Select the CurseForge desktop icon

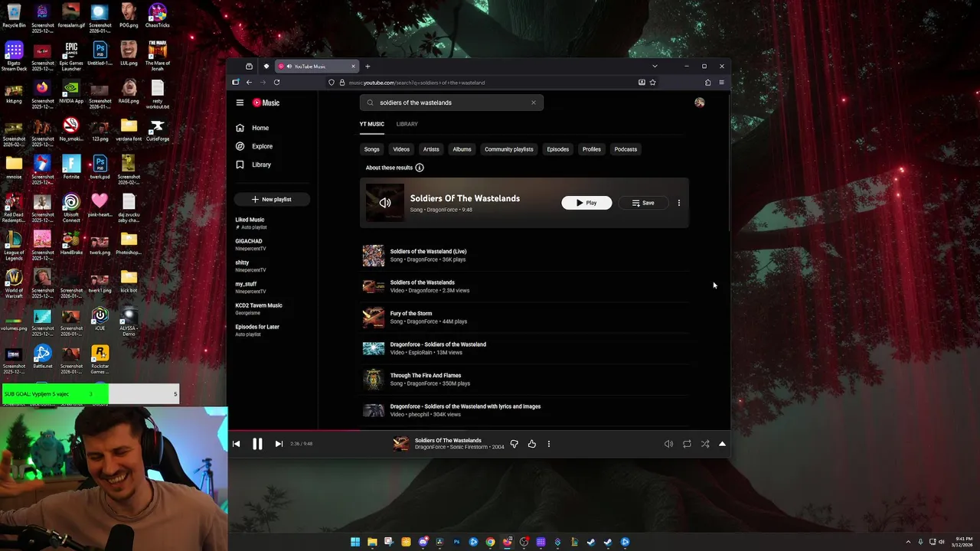point(157,129)
